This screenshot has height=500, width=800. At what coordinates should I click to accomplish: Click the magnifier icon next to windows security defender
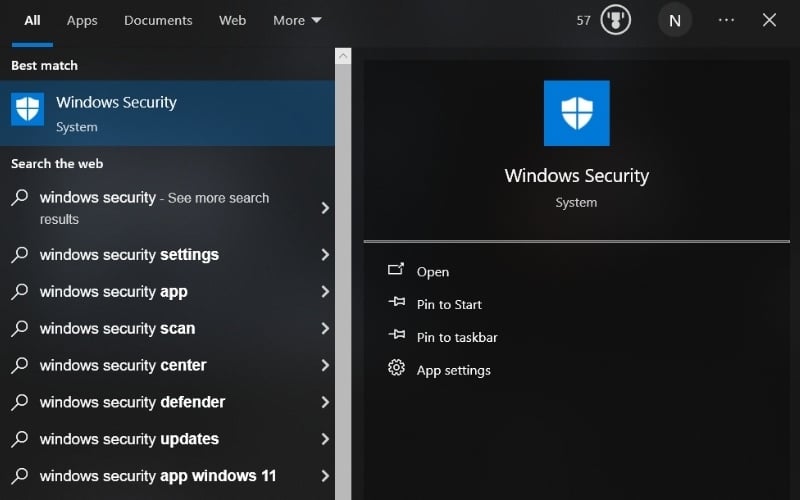pyautogui.click(x=19, y=402)
